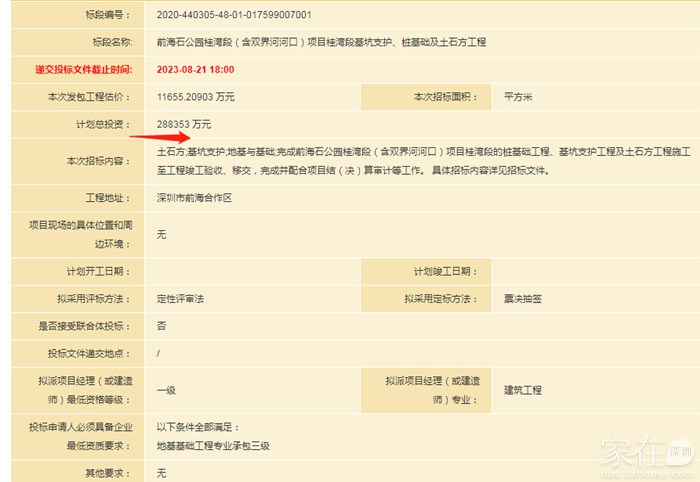Select the 一级 qualification level value
Image resolution: width=700 pixels, height=482 pixels.
(166, 390)
